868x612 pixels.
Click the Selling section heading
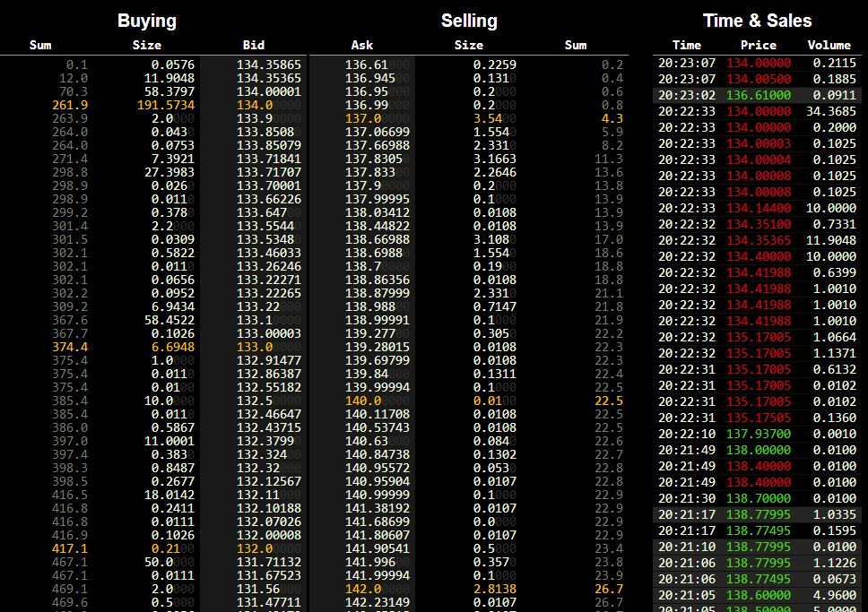point(469,21)
